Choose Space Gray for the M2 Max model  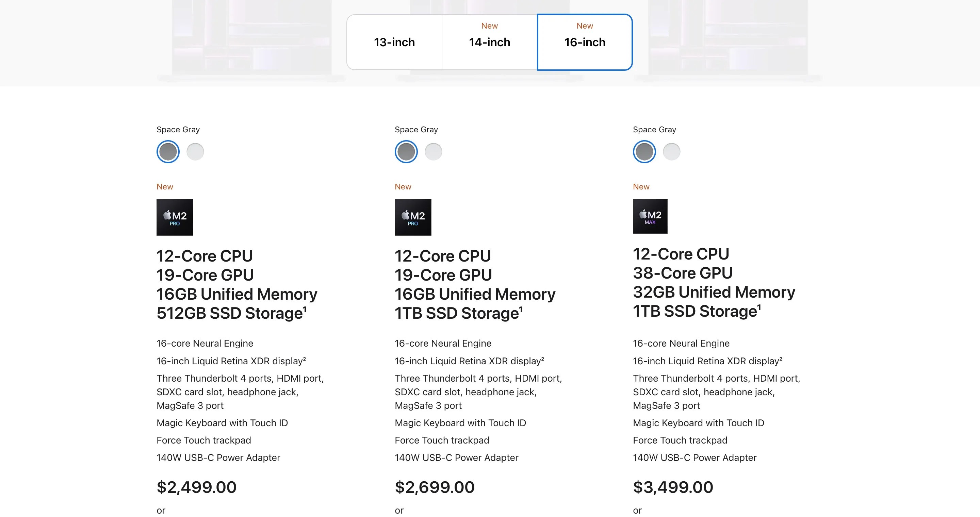click(644, 152)
